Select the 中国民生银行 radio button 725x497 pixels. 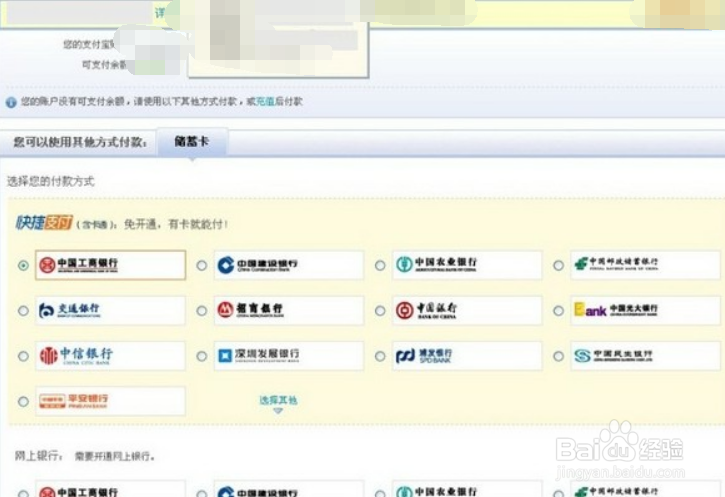click(559, 356)
